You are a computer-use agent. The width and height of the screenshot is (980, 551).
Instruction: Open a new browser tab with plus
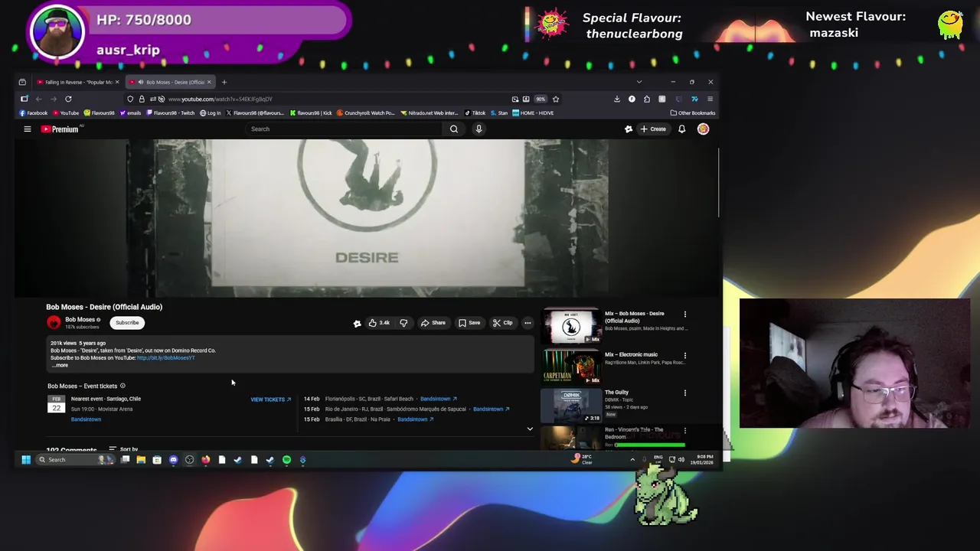point(224,82)
